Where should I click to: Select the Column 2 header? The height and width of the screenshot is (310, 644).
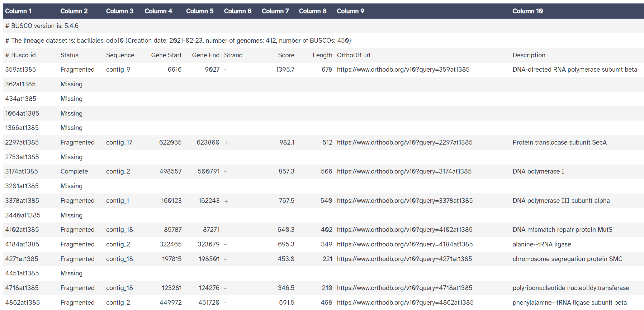click(x=74, y=11)
